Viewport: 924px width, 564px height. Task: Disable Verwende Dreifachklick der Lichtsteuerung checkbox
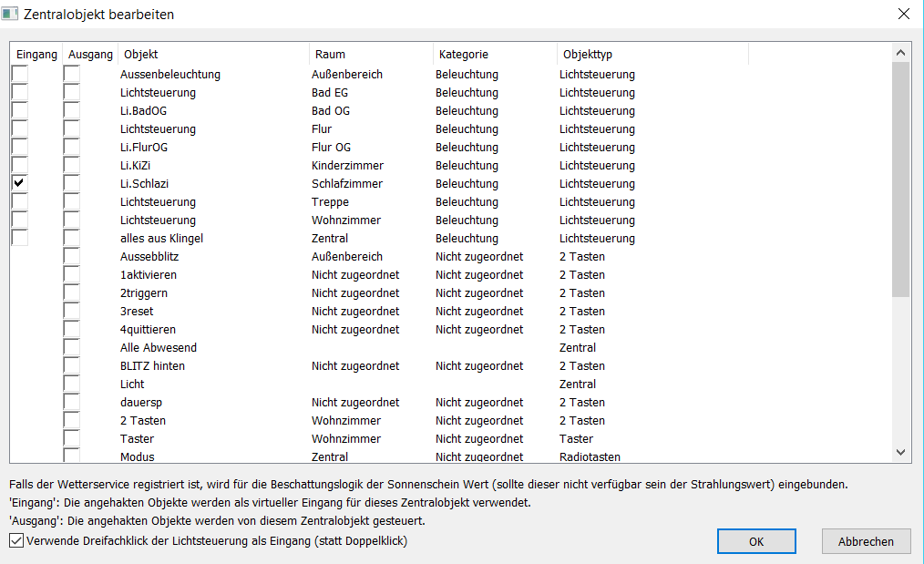[16, 540]
